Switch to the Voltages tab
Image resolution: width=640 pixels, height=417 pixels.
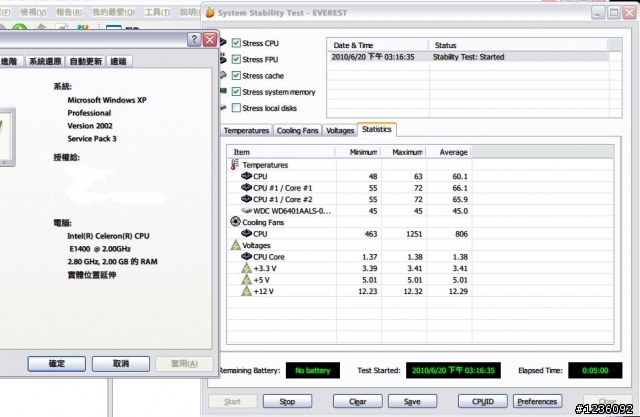(x=340, y=131)
